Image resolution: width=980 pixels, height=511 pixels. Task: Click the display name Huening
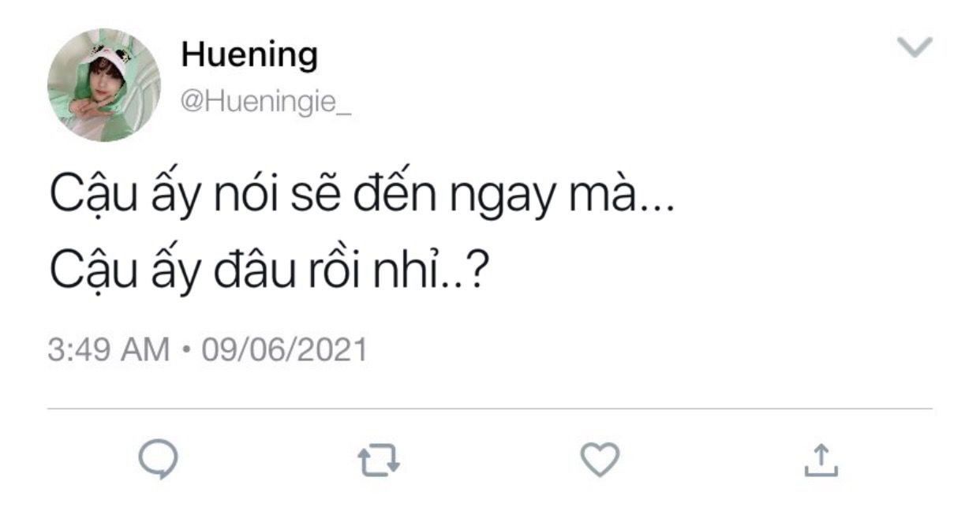point(249,54)
